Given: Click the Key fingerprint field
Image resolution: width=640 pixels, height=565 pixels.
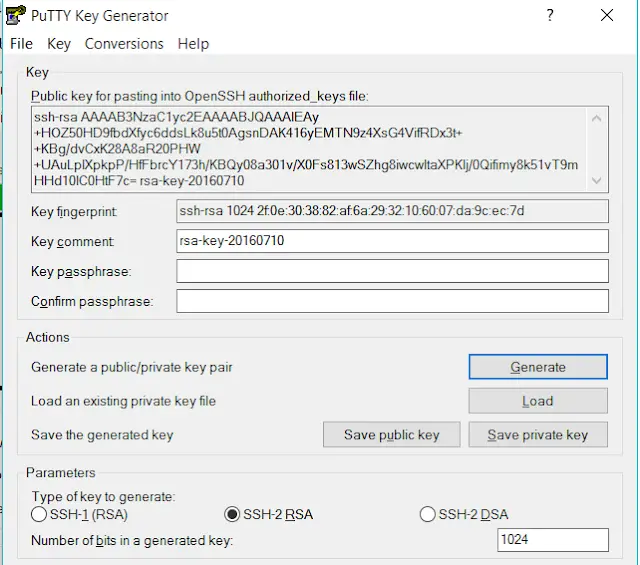Looking at the screenshot, I should pos(392,211).
